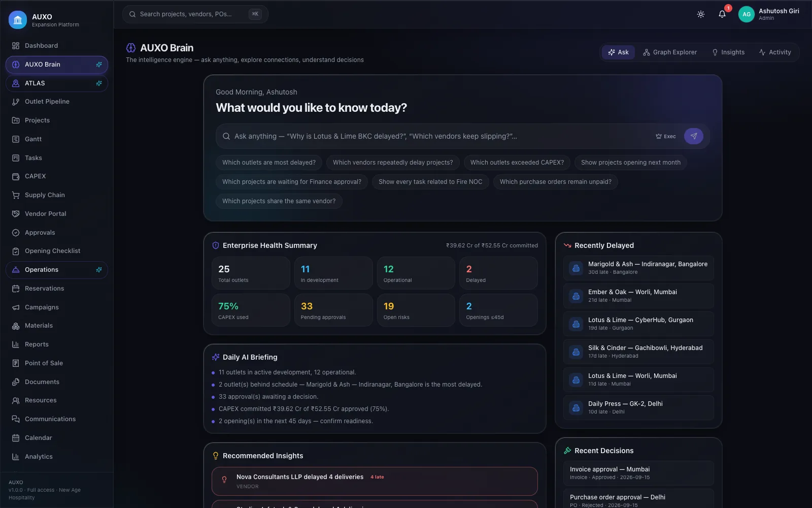
Task: Open the Analytics bar chart icon
Action: [x=16, y=457]
